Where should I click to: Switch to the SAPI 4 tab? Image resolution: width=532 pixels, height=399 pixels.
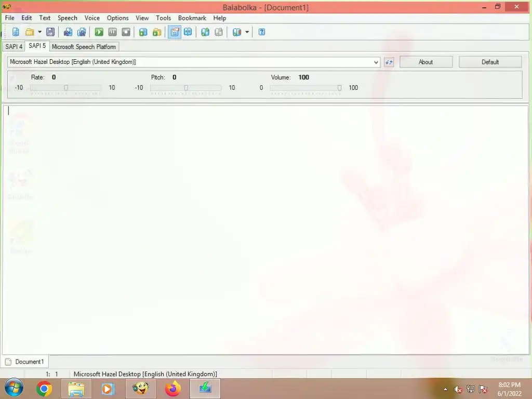click(14, 47)
